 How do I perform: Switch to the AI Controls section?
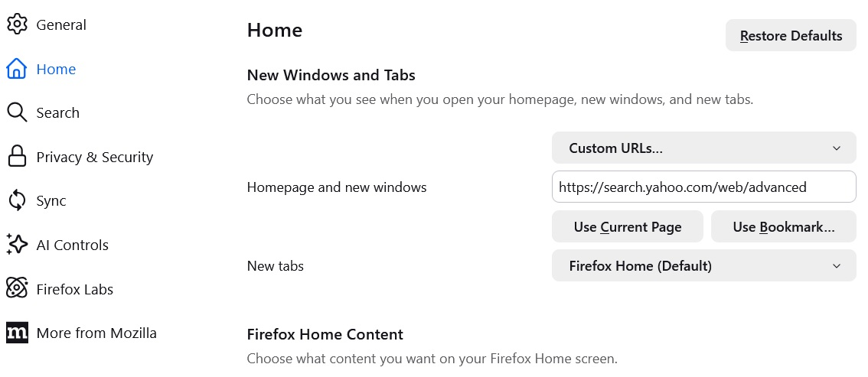(73, 245)
